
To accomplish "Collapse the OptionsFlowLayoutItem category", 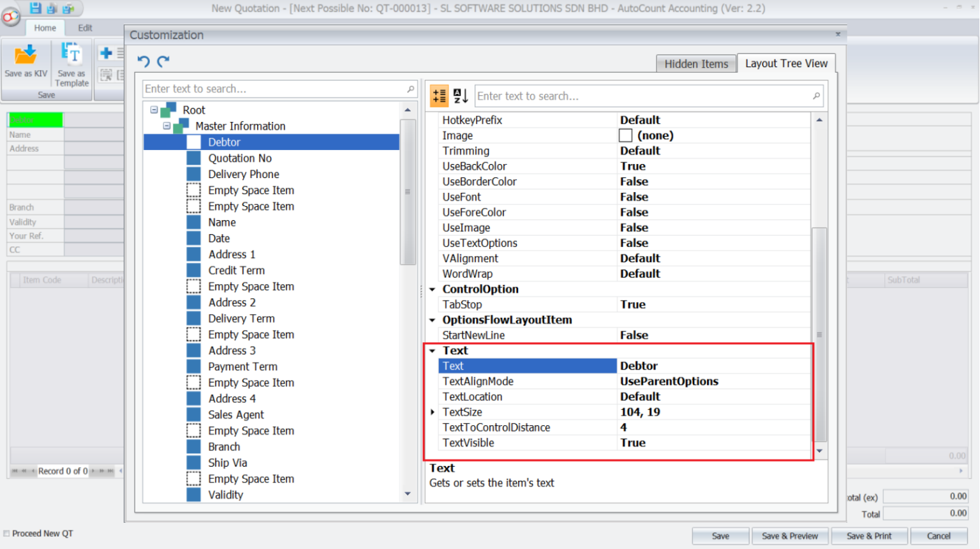I will (433, 320).
